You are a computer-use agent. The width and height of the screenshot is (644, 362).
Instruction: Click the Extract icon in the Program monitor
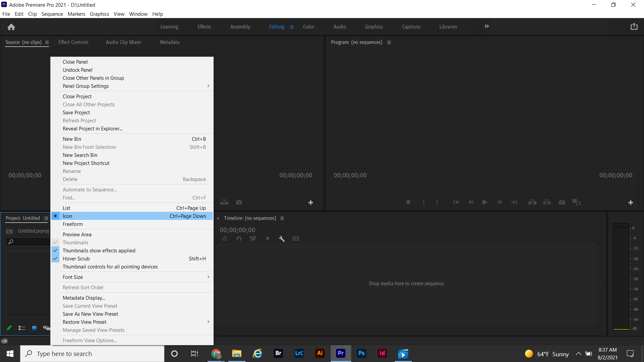click(547, 202)
